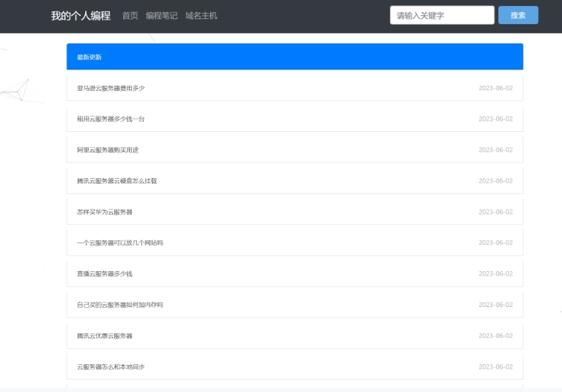The height and width of the screenshot is (392, 562).
Task: Open article 腾讯云服务器云硬盘怎么挂载
Action: click(x=117, y=181)
